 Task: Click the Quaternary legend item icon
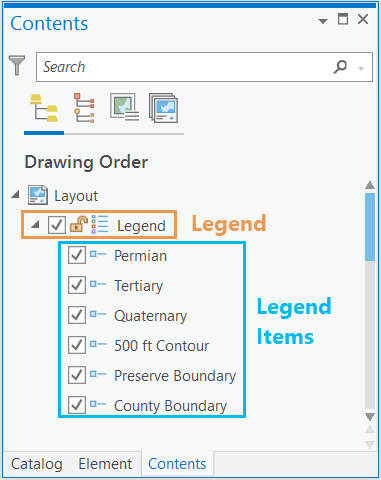(x=98, y=314)
